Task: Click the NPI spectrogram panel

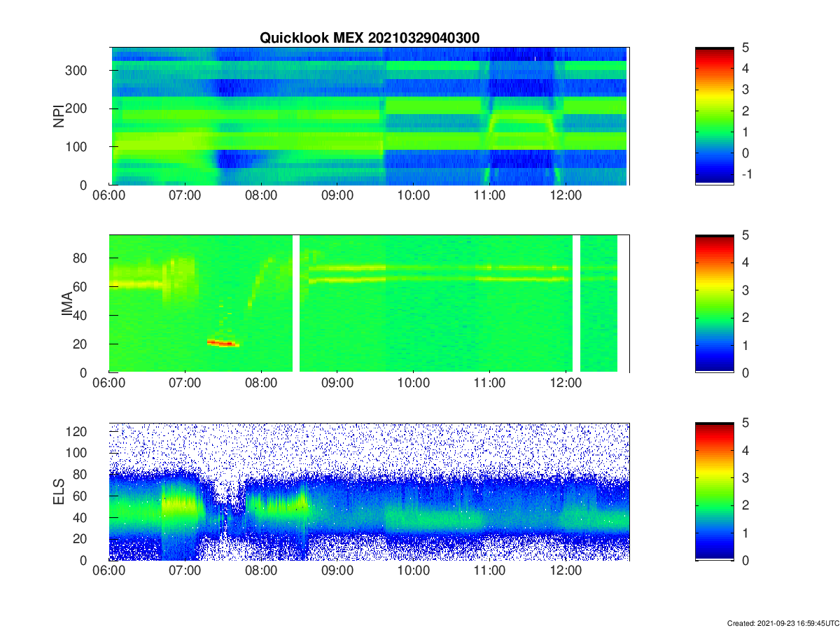Action: coord(369,116)
